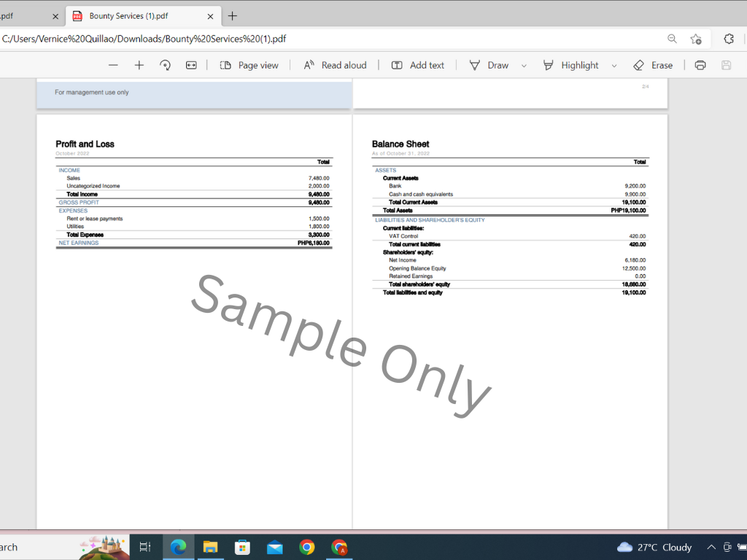Click the Utilities expense label
The width and height of the screenshot is (747, 560).
(x=75, y=227)
